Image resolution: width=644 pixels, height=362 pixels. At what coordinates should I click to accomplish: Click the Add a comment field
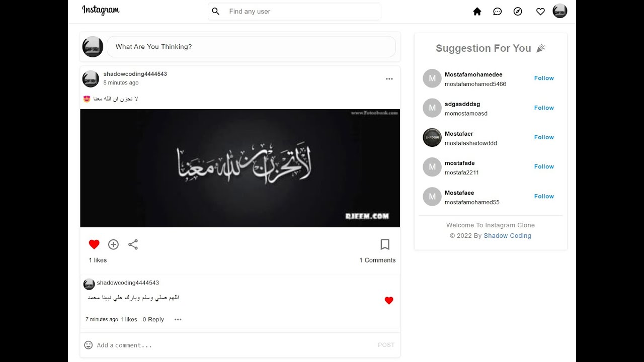[234, 345]
